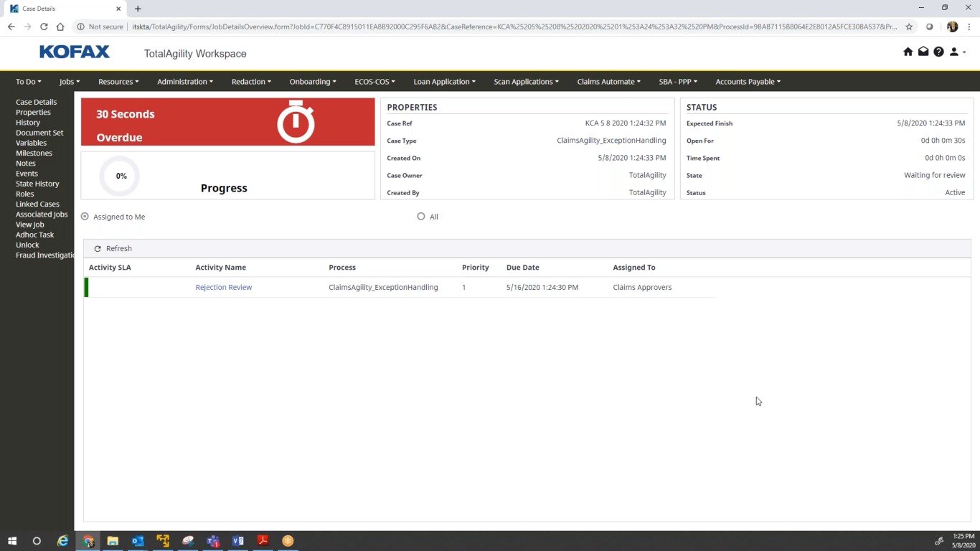The image size is (980, 551).
Task: Click the red overdue stopwatch icon
Action: coord(296,122)
